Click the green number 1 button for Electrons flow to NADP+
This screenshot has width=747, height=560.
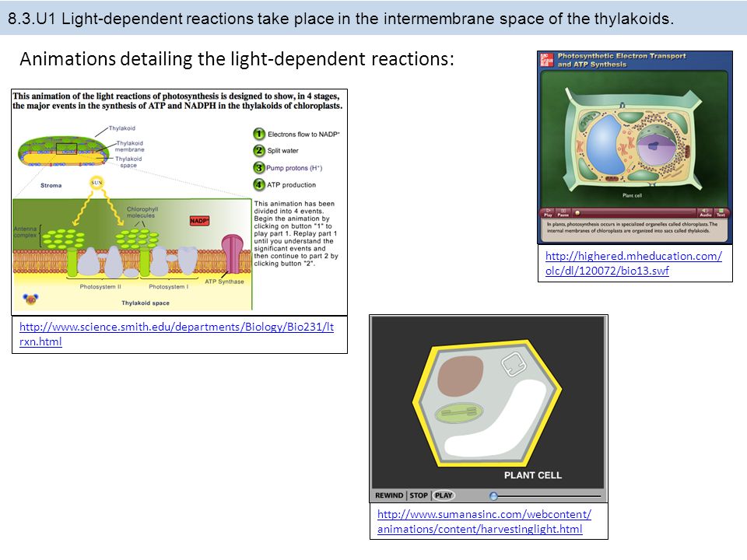[x=258, y=134]
